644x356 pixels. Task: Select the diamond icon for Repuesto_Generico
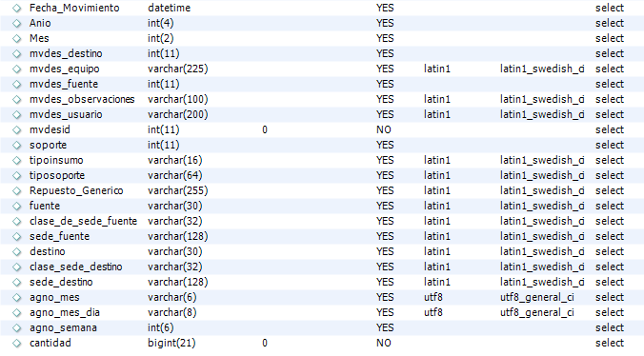tap(17, 190)
